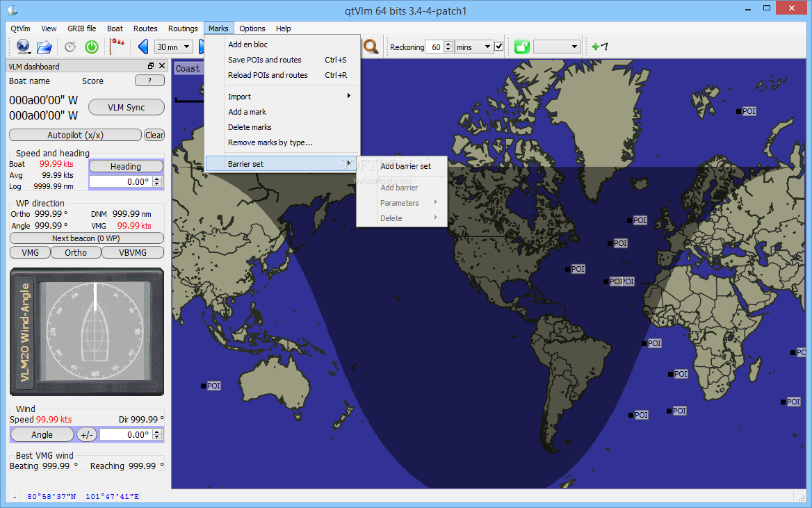812x508 pixels.
Task: Open file with the blue folder icon
Action: click(x=44, y=47)
